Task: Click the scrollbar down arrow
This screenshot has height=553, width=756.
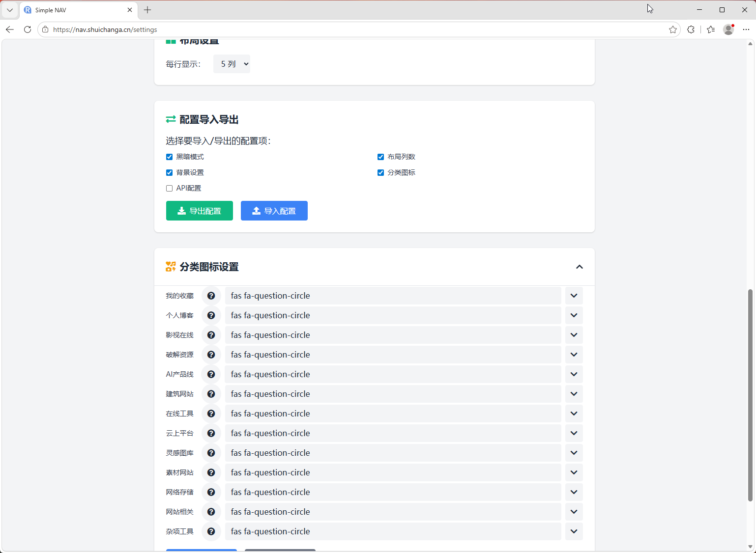Action: click(750, 547)
